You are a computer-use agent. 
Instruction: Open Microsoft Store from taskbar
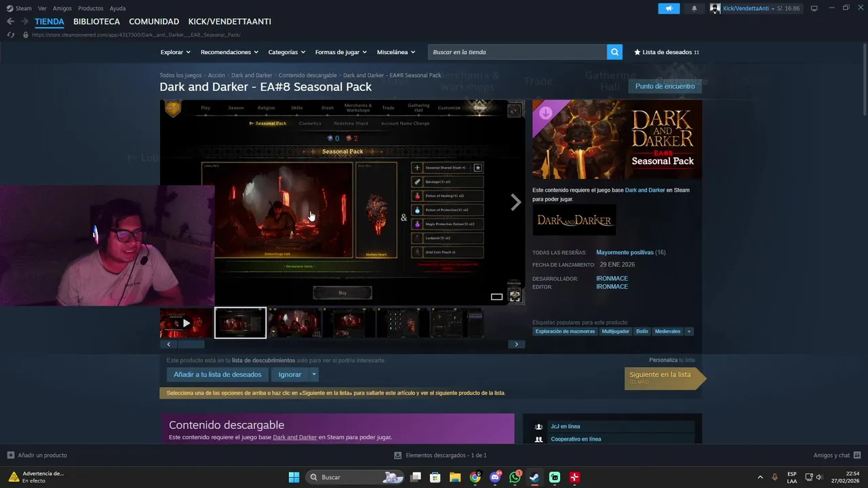point(435,477)
